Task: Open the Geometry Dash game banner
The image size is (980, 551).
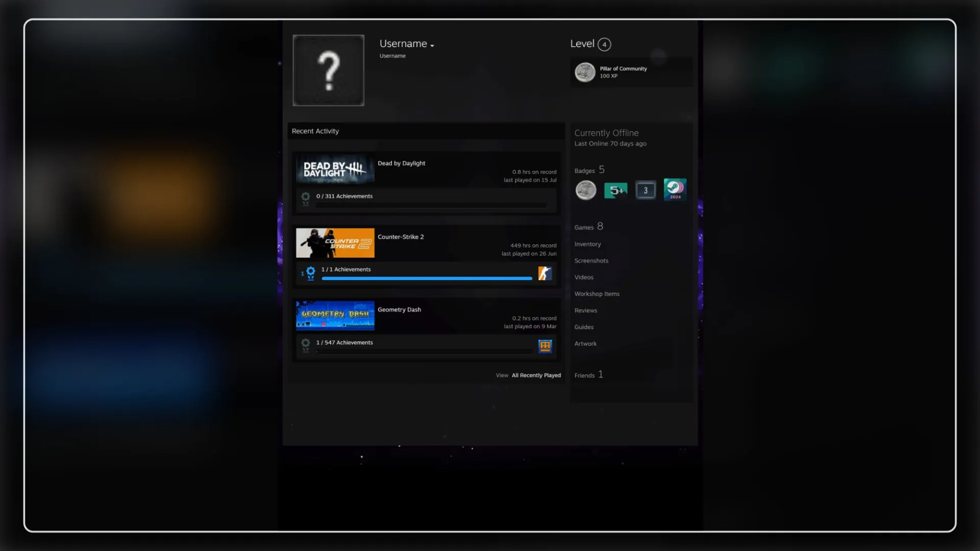Action: point(335,315)
